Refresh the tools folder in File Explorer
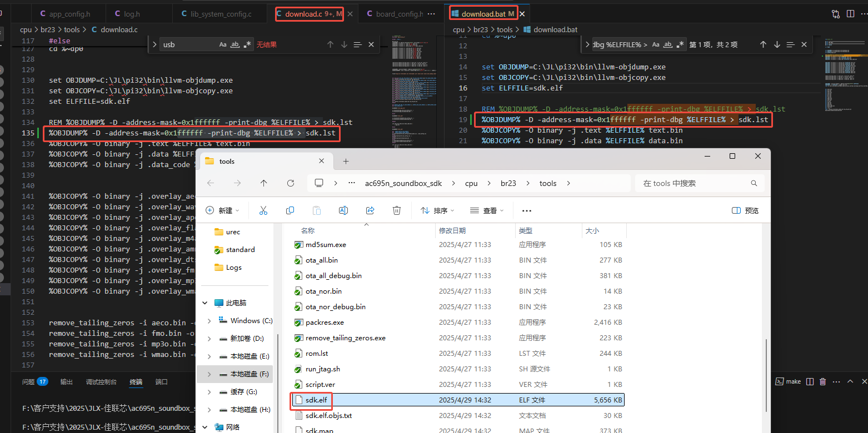The image size is (868, 433). (291, 183)
